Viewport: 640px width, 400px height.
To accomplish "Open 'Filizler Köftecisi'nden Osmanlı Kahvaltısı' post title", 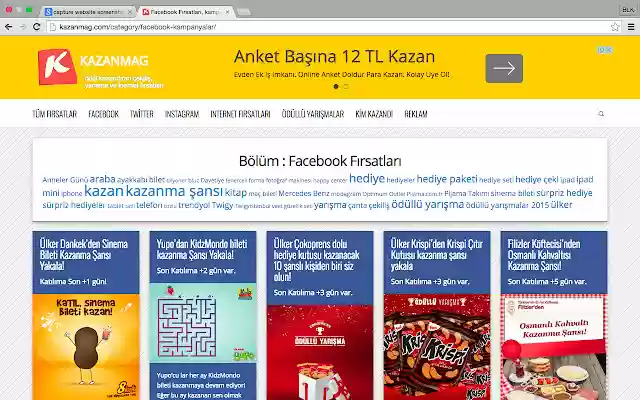I will pyautogui.click(x=544, y=255).
